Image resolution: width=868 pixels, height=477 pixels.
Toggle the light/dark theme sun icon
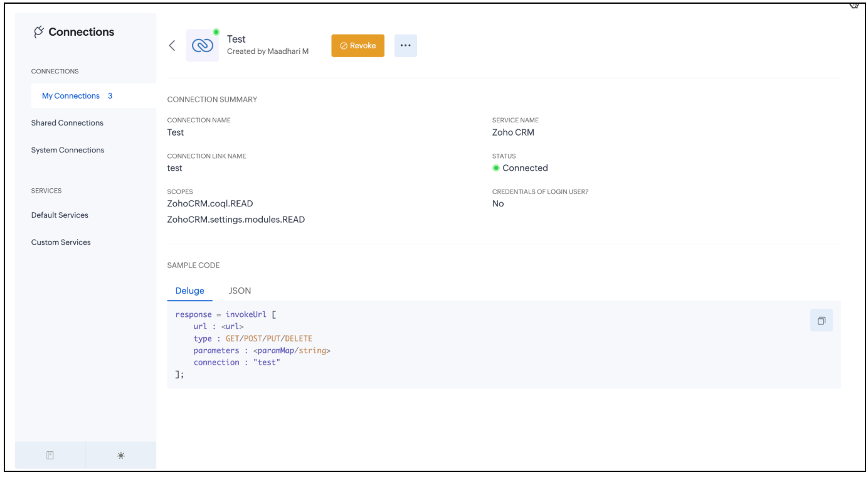(121, 455)
